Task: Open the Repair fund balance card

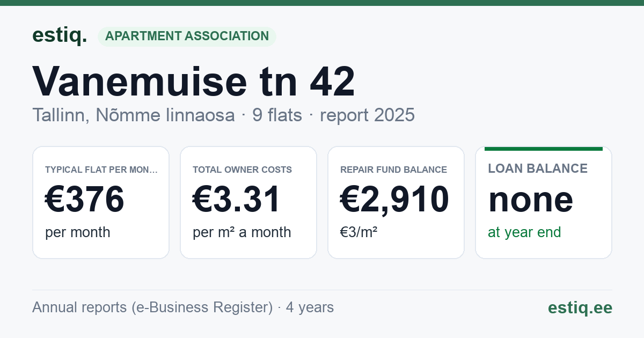Action: (396, 203)
